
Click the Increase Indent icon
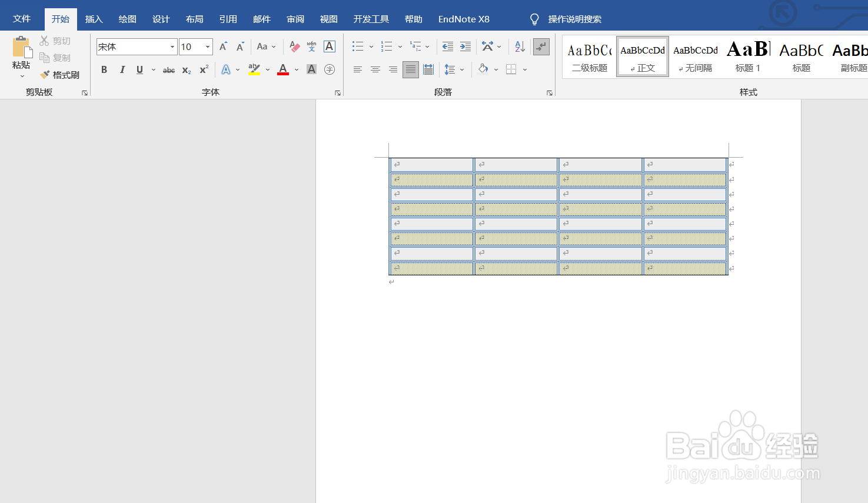pyautogui.click(x=465, y=46)
